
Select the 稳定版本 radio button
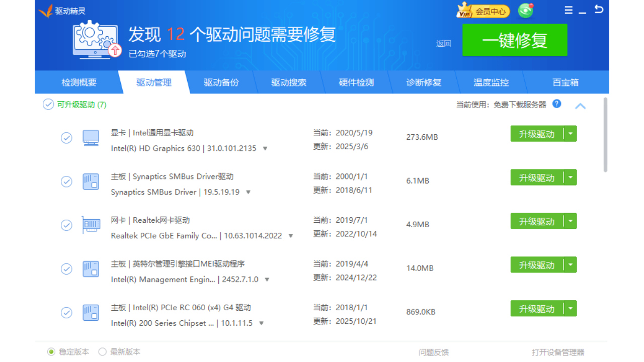(x=51, y=352)
